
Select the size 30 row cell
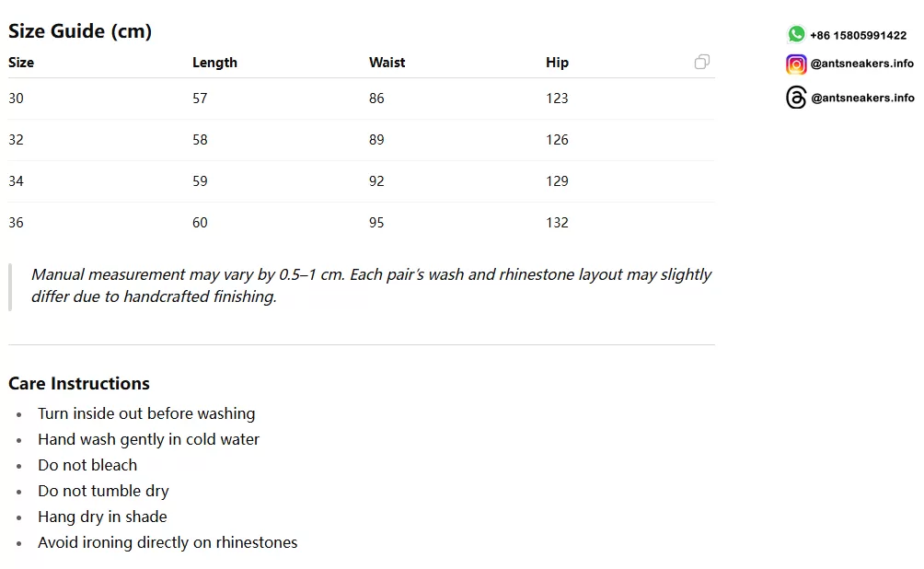point(16,99)
